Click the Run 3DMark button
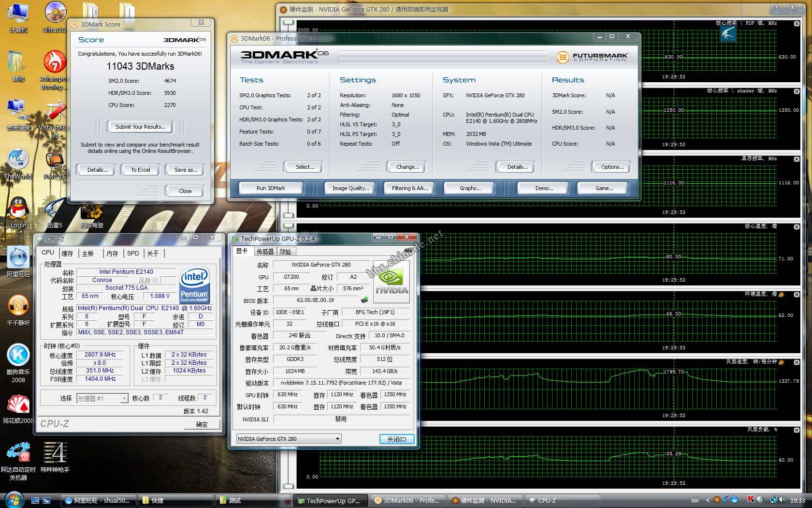 point(271,188)
